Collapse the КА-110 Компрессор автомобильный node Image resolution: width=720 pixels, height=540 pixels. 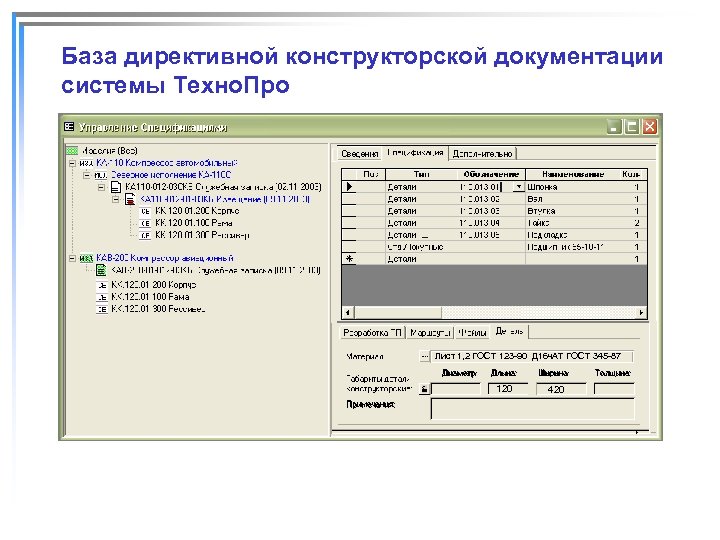[x=72, y=163]
